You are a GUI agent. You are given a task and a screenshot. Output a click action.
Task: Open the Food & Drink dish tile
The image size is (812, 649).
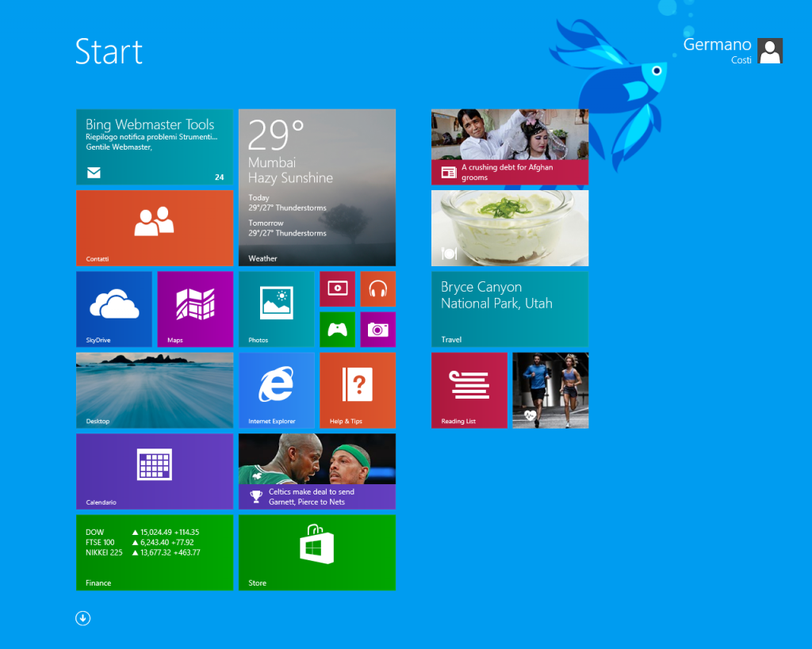(x=510, y=228)
